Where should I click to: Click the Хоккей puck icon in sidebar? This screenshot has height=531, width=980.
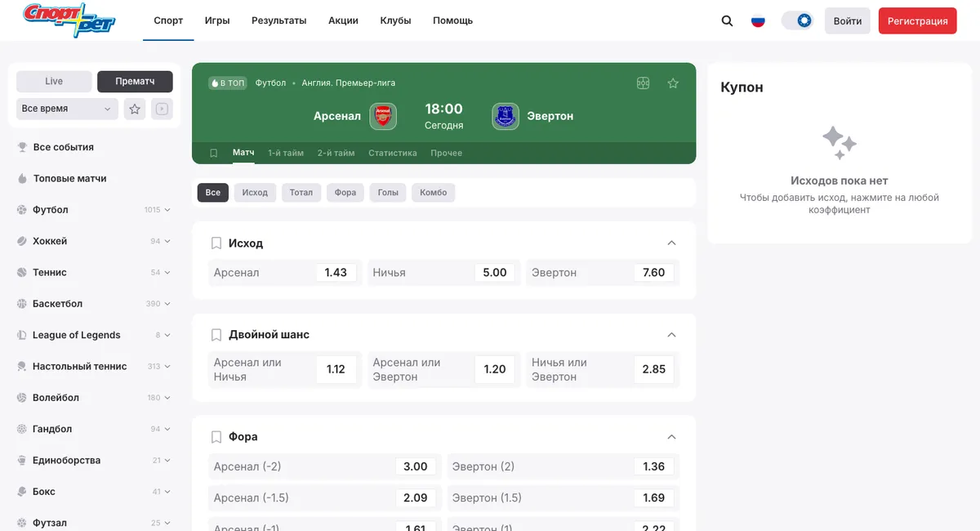tap(22, 241)
